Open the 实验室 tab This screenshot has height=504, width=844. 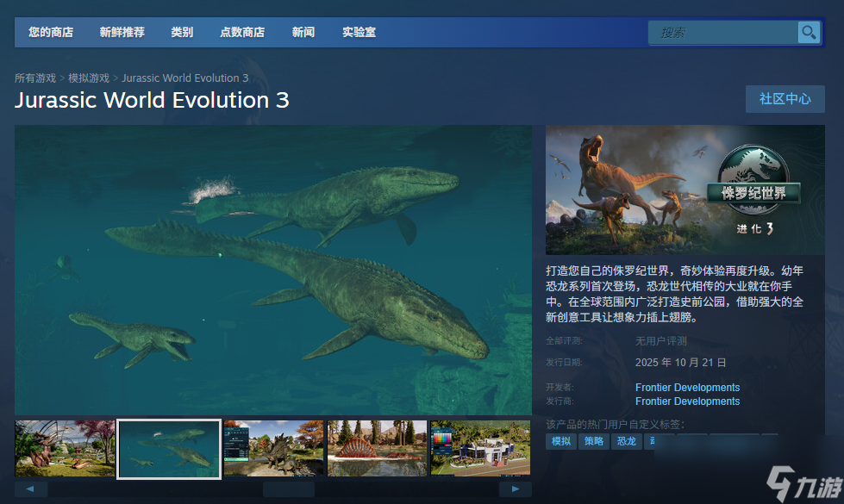click(359, 32)
